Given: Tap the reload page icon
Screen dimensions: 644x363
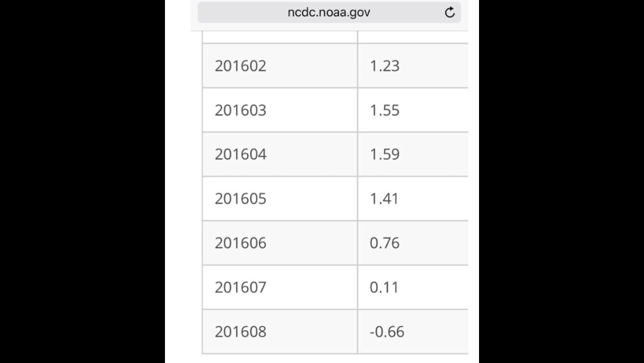Looking at the screenshot, I should pyautogui.click(x=450, y=12).
